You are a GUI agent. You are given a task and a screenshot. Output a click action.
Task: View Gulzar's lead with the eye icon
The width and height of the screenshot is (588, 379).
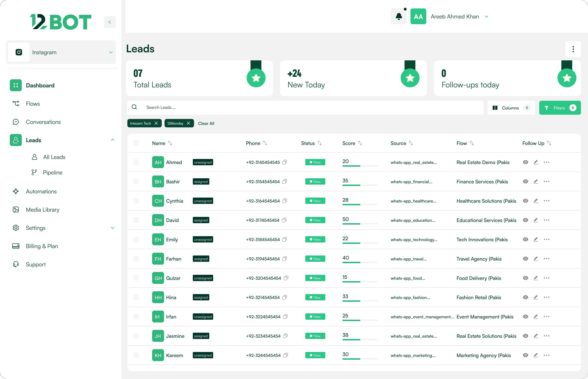tap(526, 278)
